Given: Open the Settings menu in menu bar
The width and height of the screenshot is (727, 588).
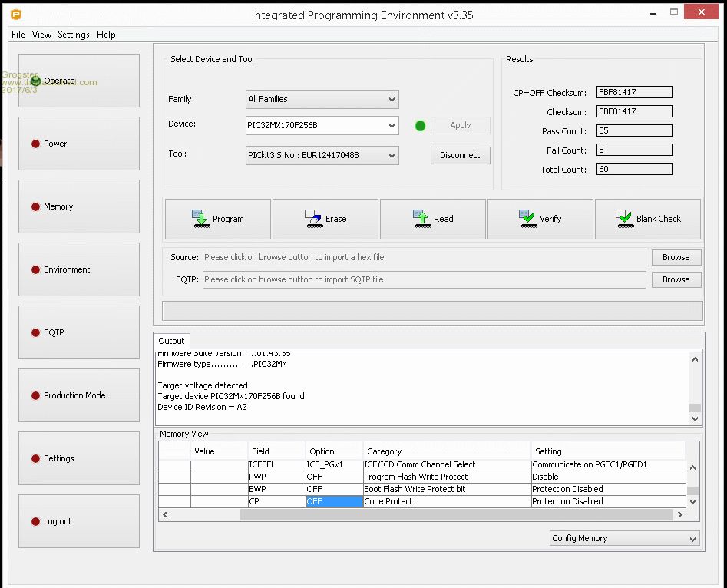Looking at the screenshot, I should coord(74,35).
